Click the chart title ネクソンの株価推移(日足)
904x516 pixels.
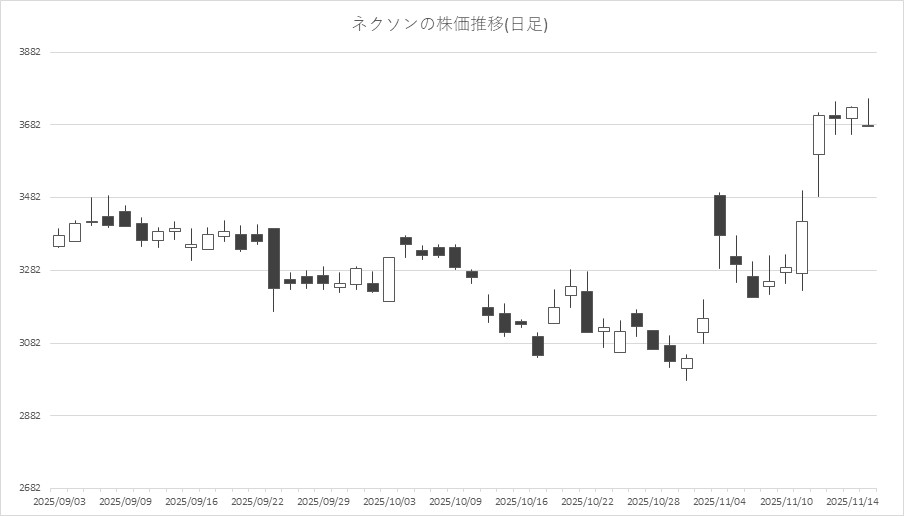450,24
